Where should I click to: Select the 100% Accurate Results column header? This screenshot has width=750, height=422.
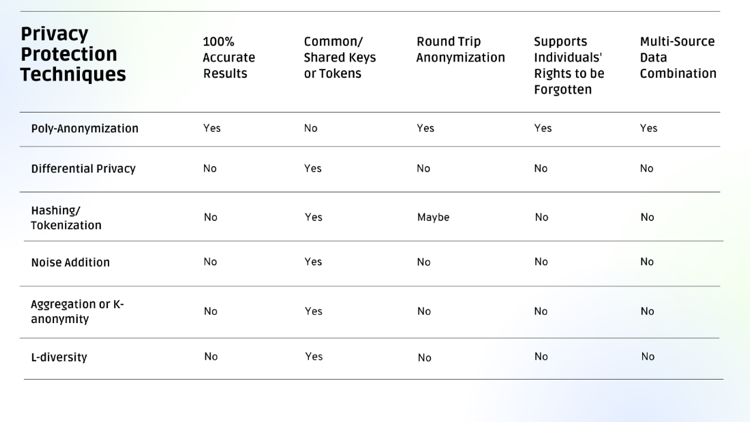(229, 58)
